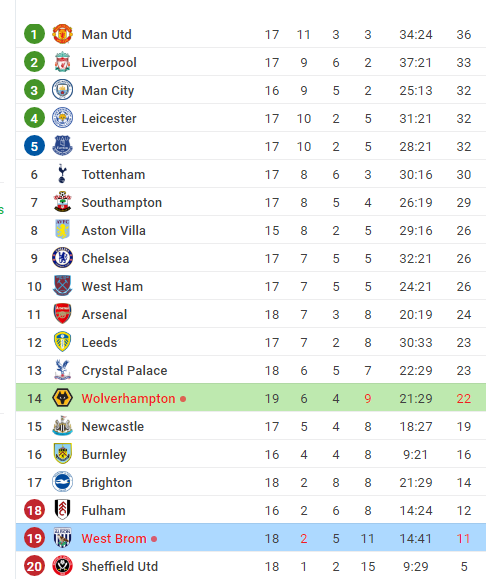Select the Arsenal cannon crest

pos(62,314)
